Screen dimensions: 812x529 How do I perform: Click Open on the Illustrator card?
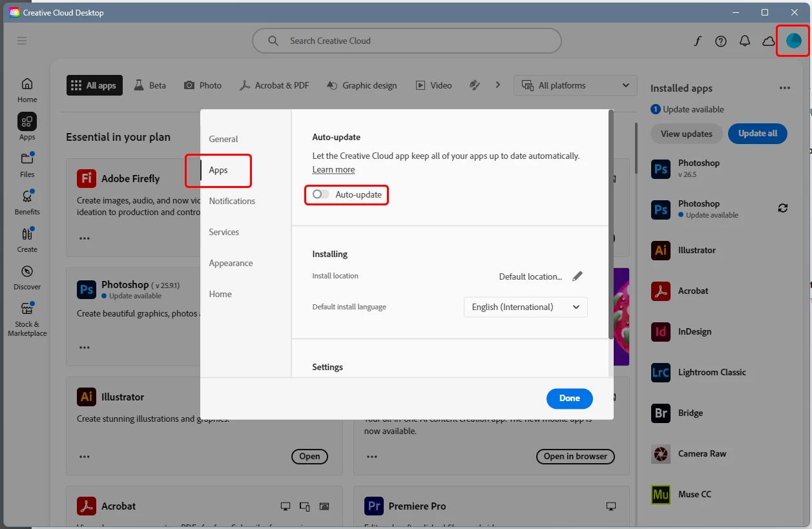click(x=309, y=457)
